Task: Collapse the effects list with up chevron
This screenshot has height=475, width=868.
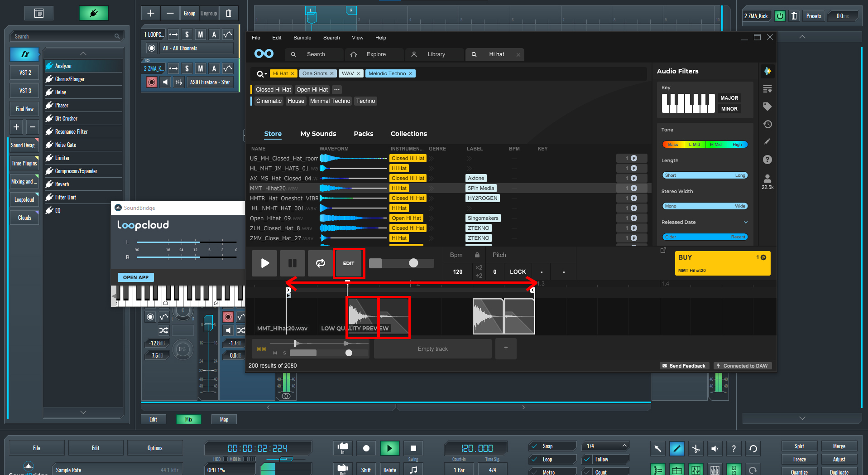Action: pos(83,53)
